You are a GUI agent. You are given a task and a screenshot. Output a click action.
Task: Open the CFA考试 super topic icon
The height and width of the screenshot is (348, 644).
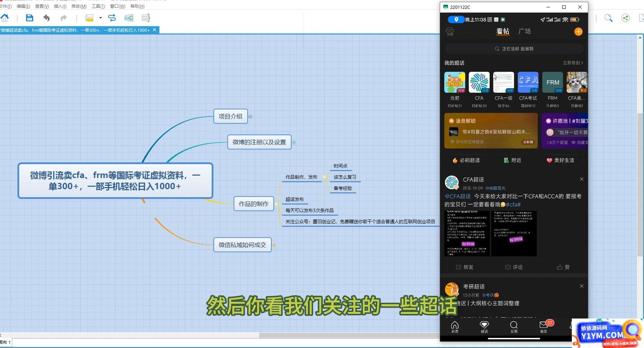528,82
